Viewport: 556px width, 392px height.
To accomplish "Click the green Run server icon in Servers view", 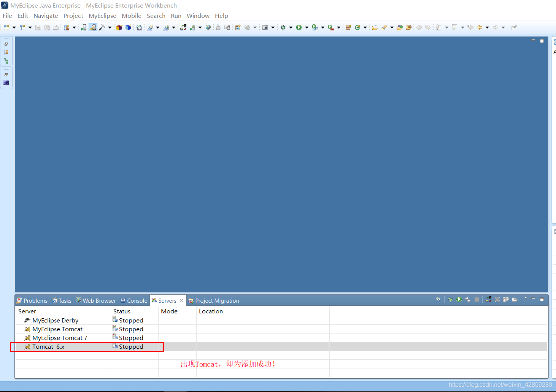I will coord(459,299).
